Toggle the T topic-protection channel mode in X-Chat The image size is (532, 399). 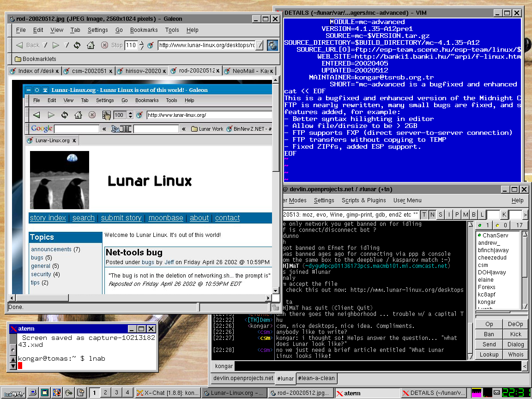(x=424, y=215)
